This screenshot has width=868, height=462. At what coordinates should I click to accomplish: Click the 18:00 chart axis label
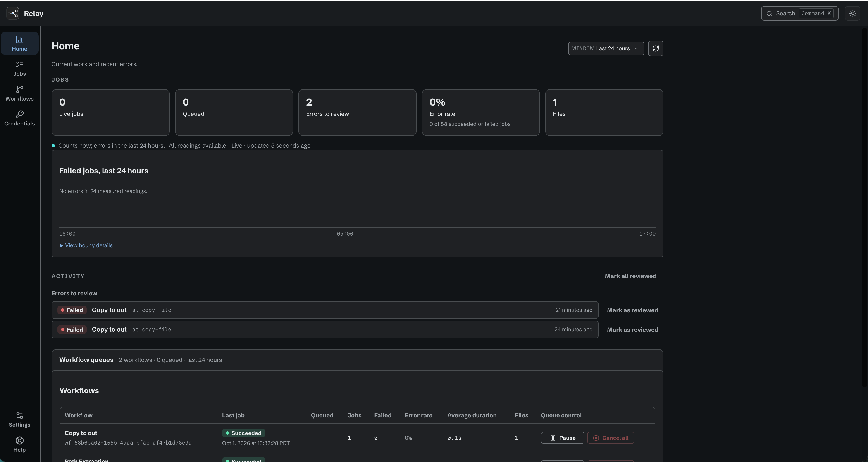[x=67, y=234]
